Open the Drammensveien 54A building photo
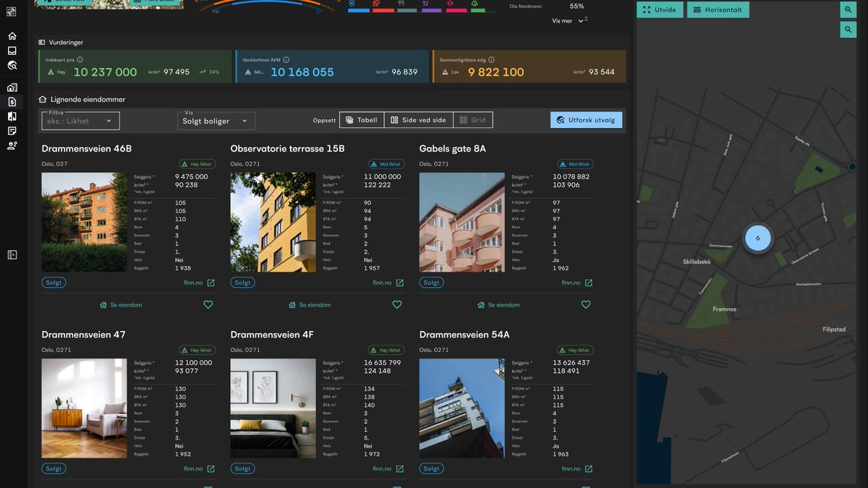Viewport: 868px width, 488px height. (461, 408)
